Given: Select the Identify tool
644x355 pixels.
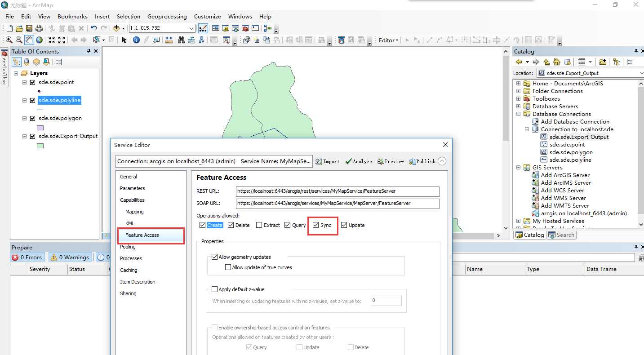Looking at the screenshot, I should tap(136, 40).
